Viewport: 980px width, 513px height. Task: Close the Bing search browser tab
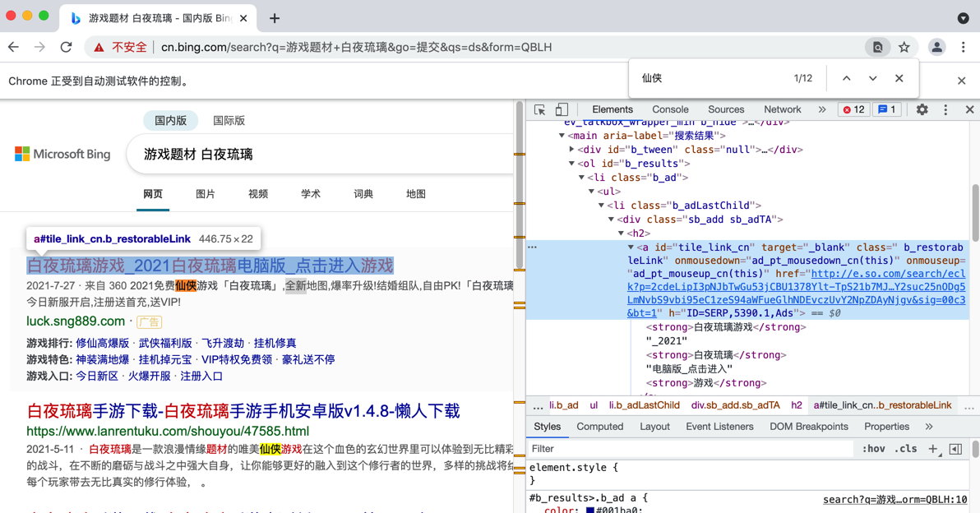point(243,18)
